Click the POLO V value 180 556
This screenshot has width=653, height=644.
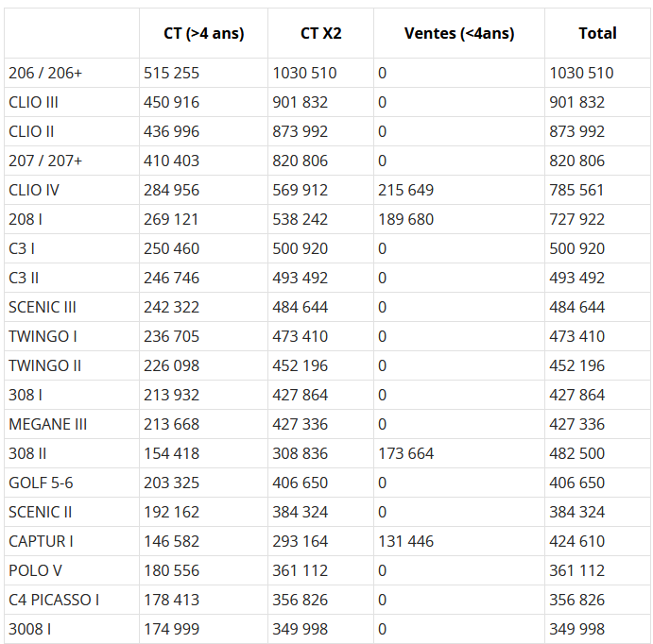click(172, 570)
